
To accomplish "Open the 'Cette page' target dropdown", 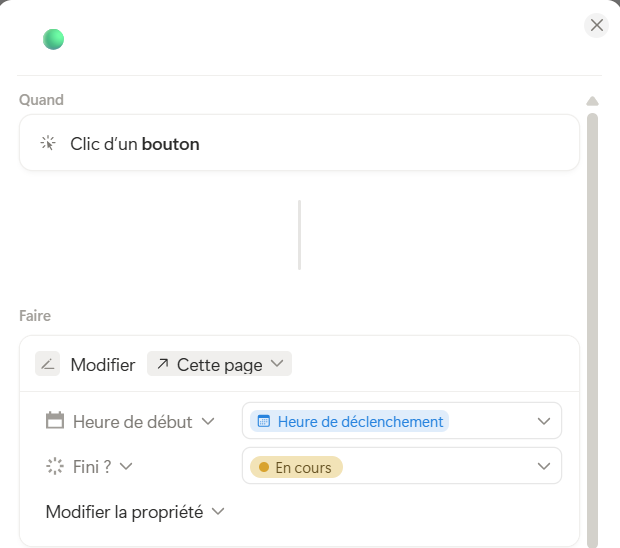I will [x=219, y=364].
